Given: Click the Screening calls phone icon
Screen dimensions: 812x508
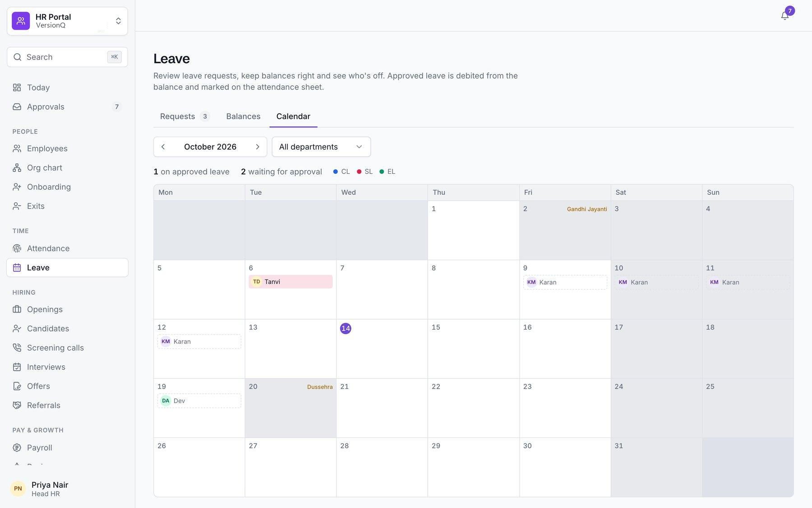Looking at the screenshot, I should [17, 348].
